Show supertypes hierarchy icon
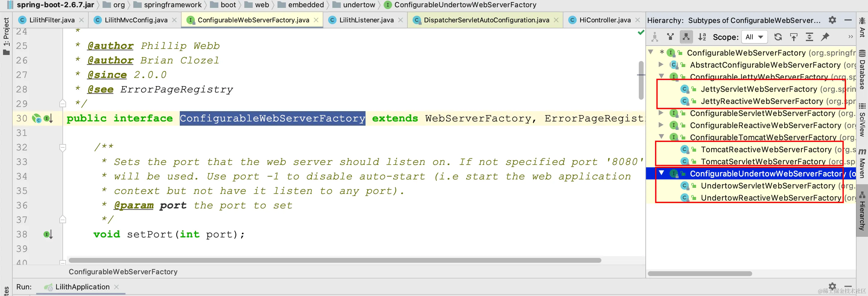The height and width of the screenshot is (296, 868). pos(670,37)
